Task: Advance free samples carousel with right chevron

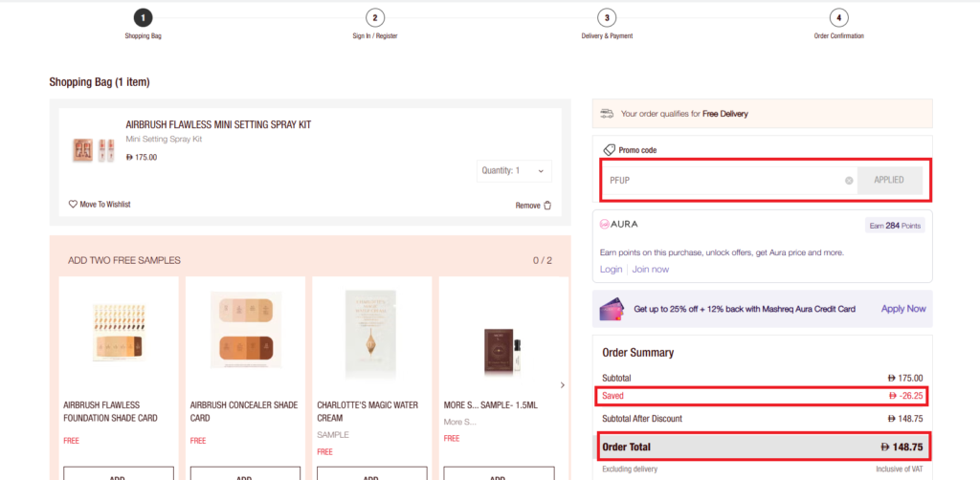Action: (562, 385)
